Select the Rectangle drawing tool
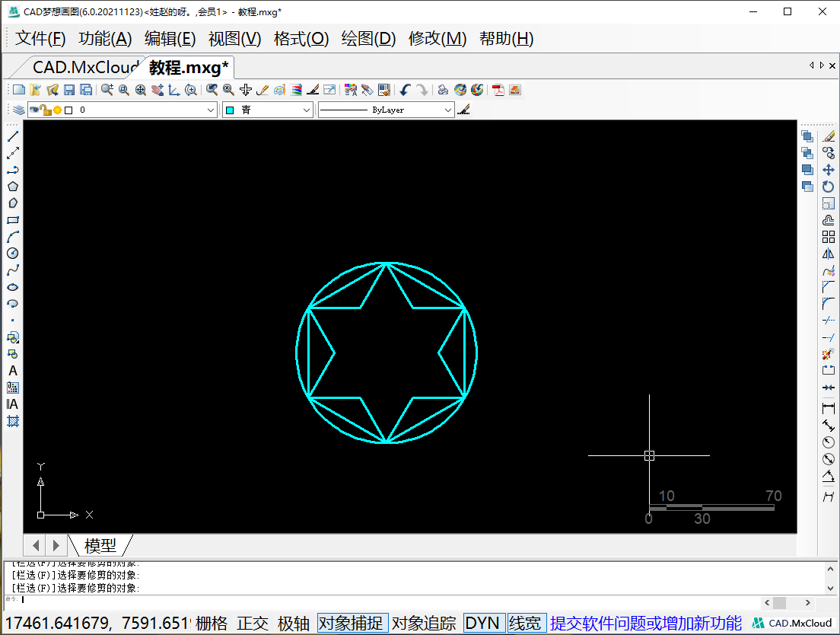840x635 pixels. click(x=13, y=220)
